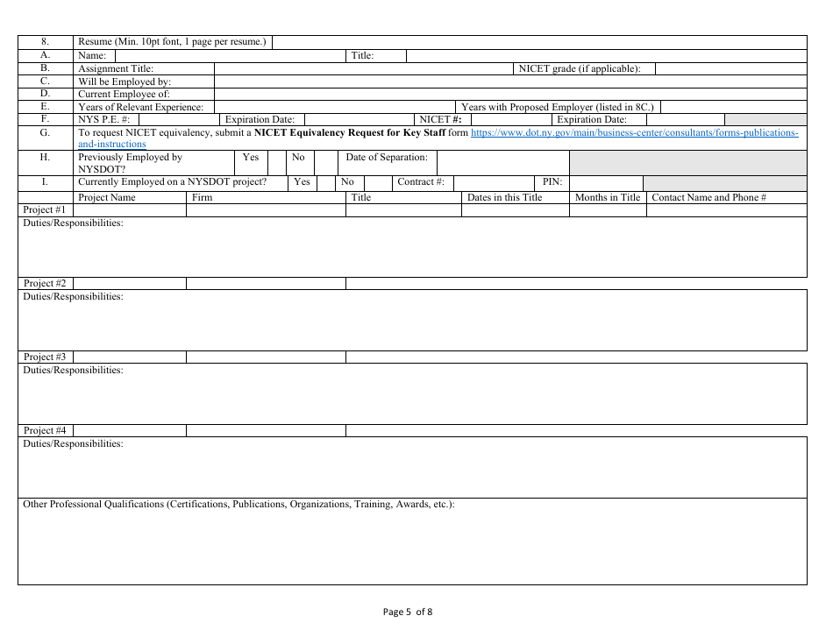
Task: Check No for previously employed by NYSDOT
Action: click(326, 161)
